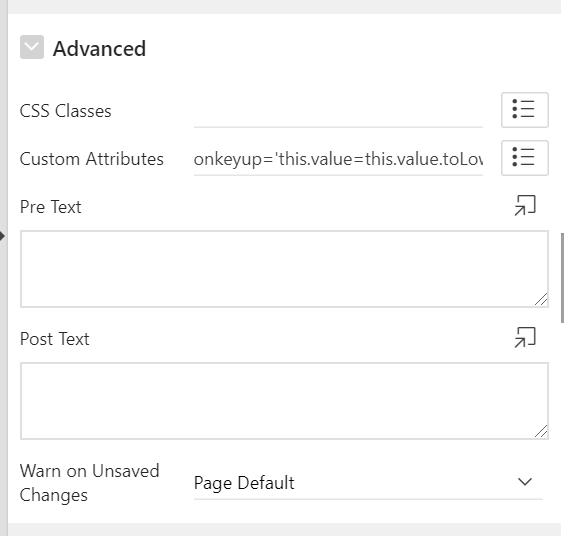This screenshot has height=536, width=564.
Task: Click the Pre Text textarea resize grip
Action: 541,299
